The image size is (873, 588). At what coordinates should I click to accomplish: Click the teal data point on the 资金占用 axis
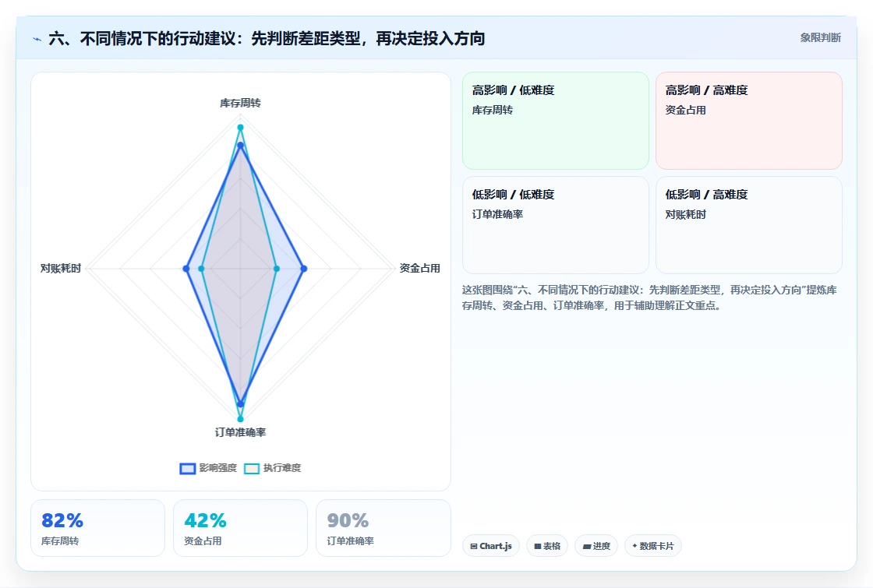click(277, 269)
